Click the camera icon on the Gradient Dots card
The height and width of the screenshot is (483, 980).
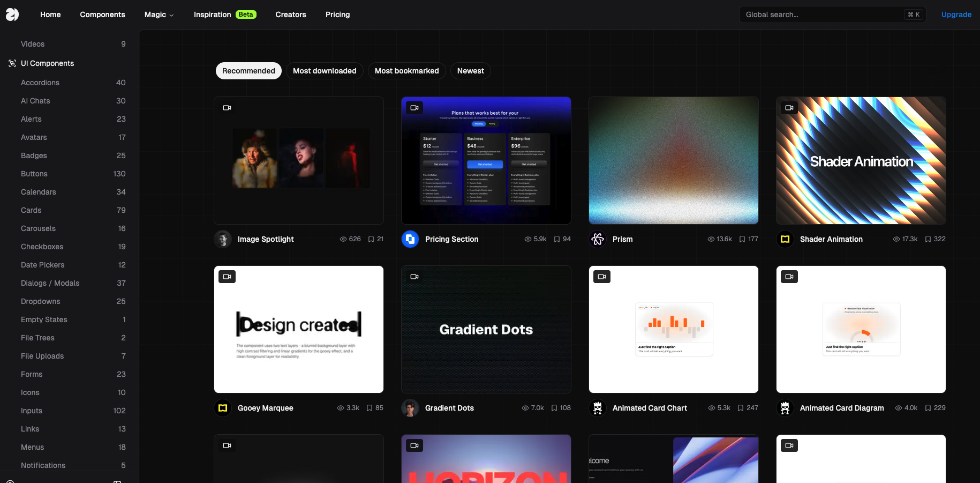pos(414,276)
